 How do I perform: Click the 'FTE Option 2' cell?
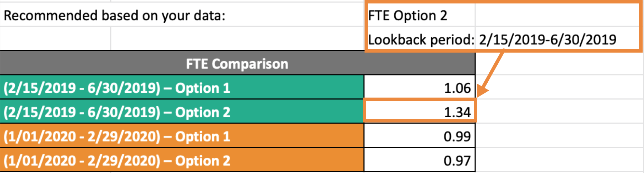coord(421,15)
